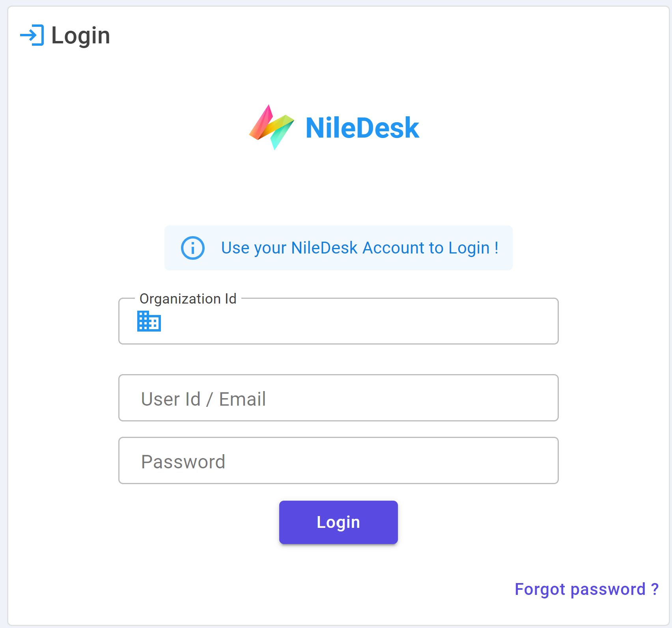Click the User Id / Email placeholder text
The image size is (672, 628).
tap(203, 399)
